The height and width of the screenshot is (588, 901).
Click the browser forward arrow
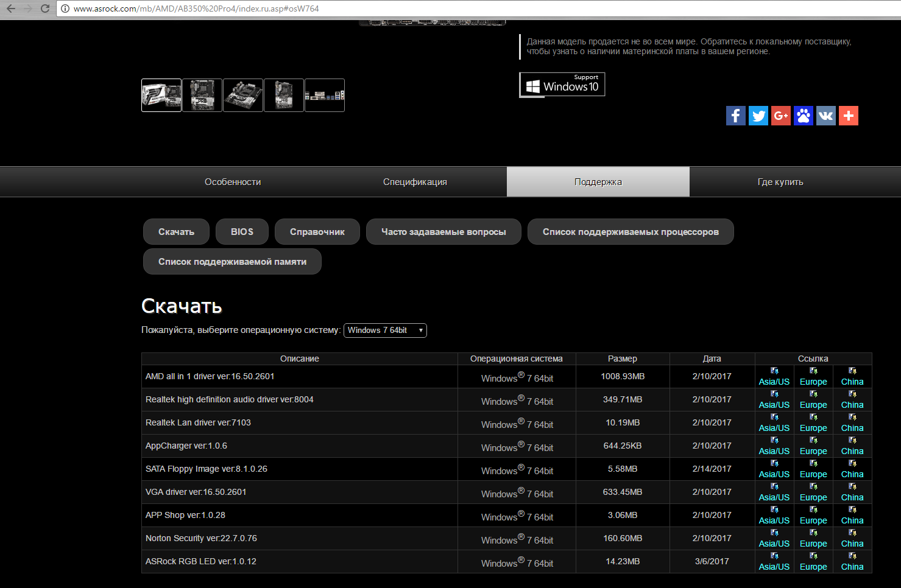click(27, 9)
